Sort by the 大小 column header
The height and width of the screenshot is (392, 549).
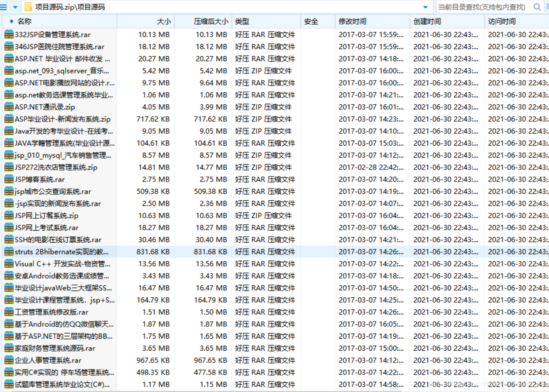point(146,21)
